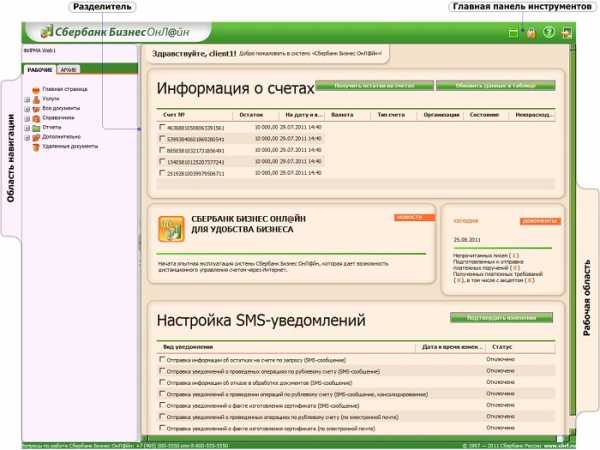Tick the last account row checkbox

[x=164, y=173]
